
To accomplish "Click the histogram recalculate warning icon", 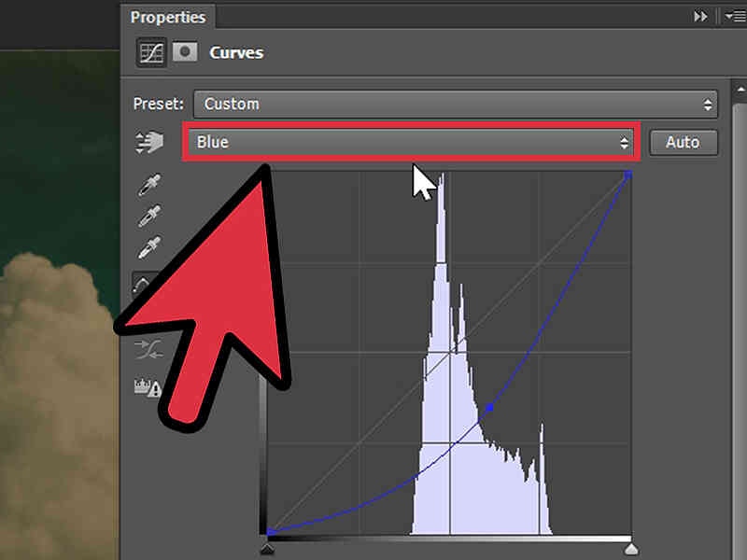I will [x=148, y=386].
